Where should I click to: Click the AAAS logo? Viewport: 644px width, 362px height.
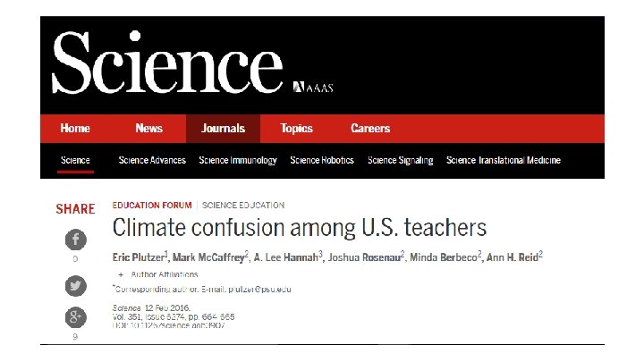pos(313,87)
